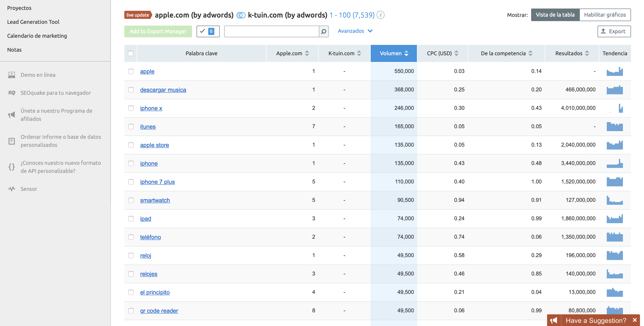Viewport: 644px width, 326px height.
Task: Check the box for smartwatch
Action: pos(131,200)
